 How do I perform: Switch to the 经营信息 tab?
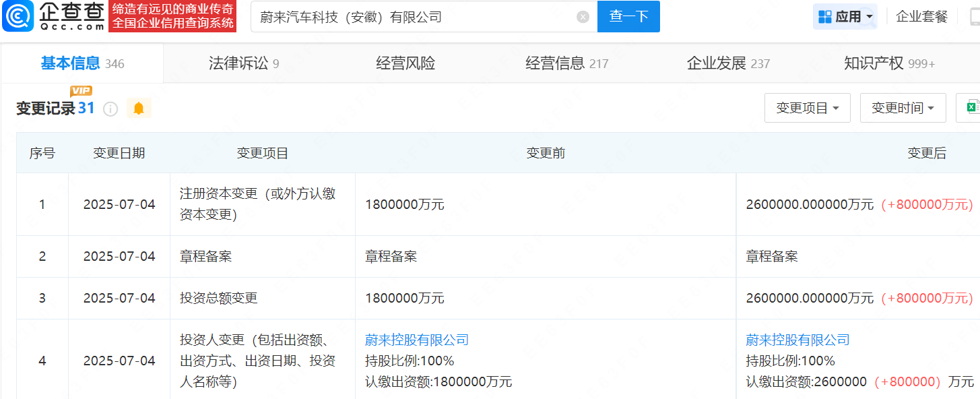pos(566,63)
